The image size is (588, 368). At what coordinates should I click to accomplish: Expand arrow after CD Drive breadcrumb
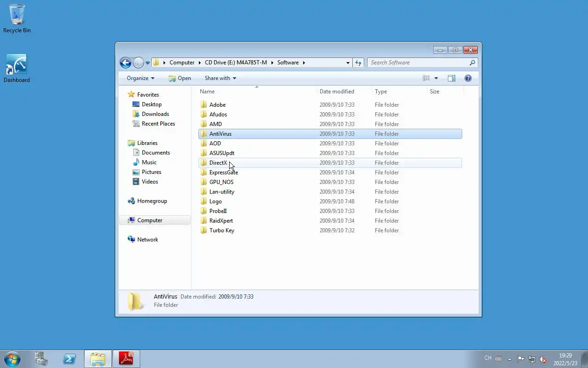point(272,63)
